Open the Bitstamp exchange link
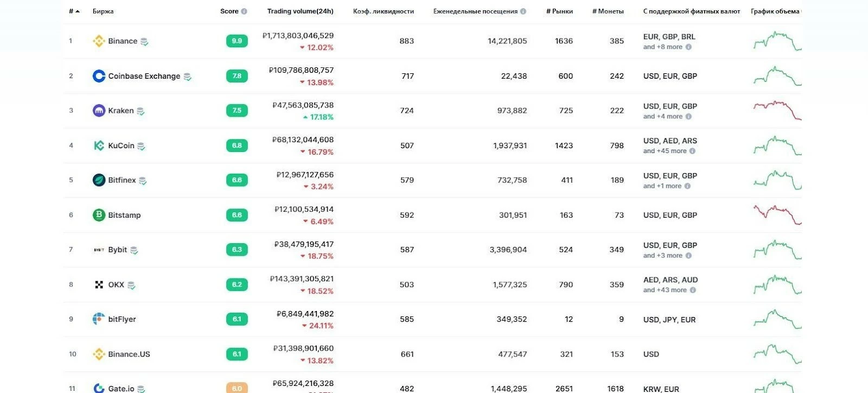This screenshot has height=393, width=868. point(124,215)
